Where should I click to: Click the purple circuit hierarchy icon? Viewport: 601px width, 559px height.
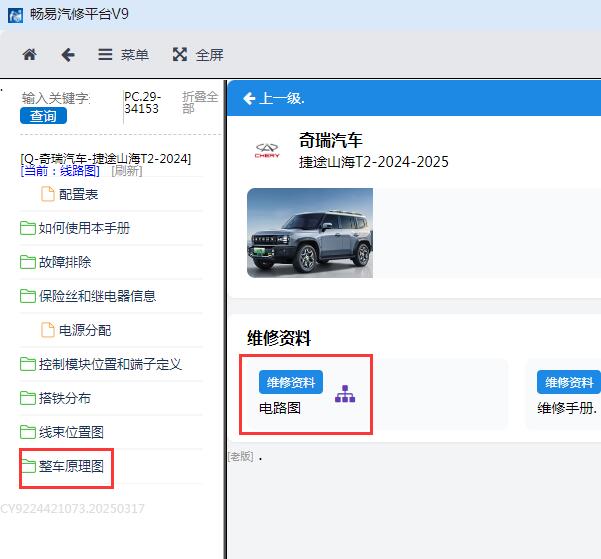point(345,394)
